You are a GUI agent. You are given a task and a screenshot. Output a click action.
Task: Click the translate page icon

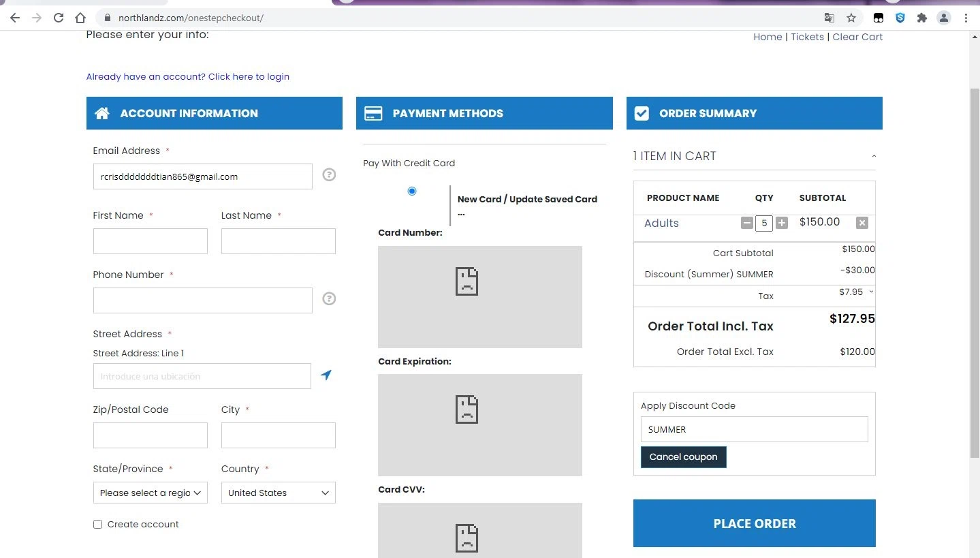point(829,18)
